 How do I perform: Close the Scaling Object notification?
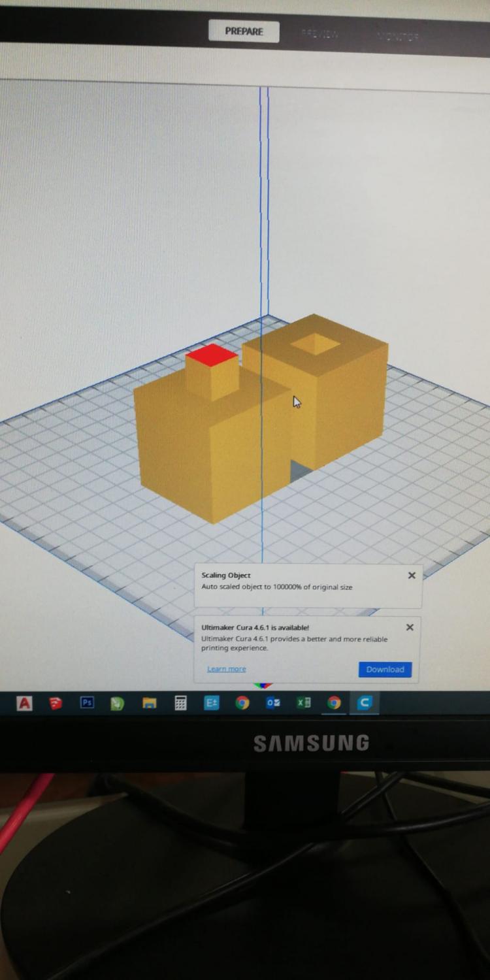pyautogui.click(x=412, y=576)
